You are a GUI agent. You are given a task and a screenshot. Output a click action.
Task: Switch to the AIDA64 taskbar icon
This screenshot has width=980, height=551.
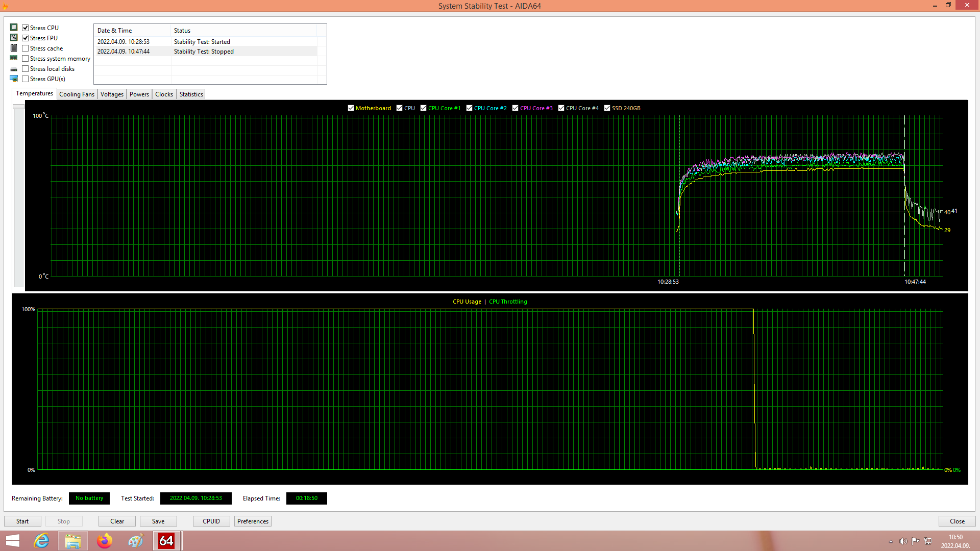click(167, 541)
